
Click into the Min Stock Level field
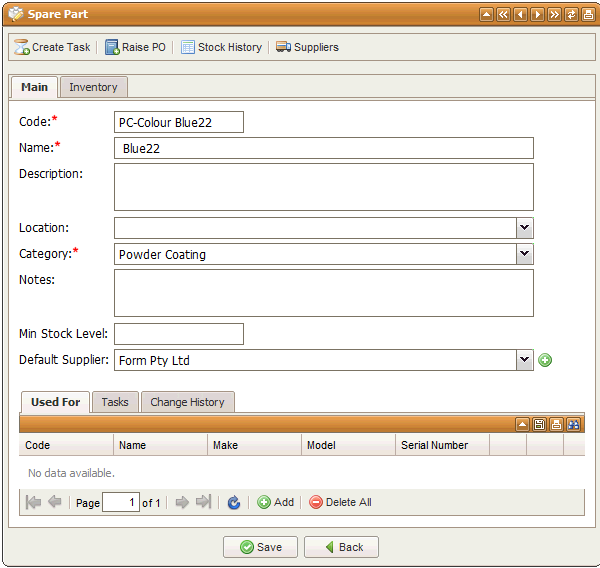coord(179,334)
